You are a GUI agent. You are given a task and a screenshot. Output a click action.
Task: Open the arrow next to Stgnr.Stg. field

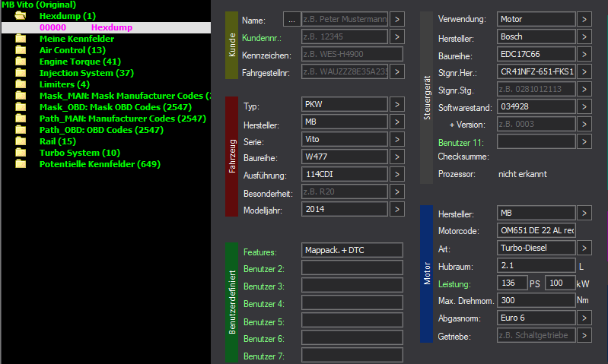(x=584, y=90)
